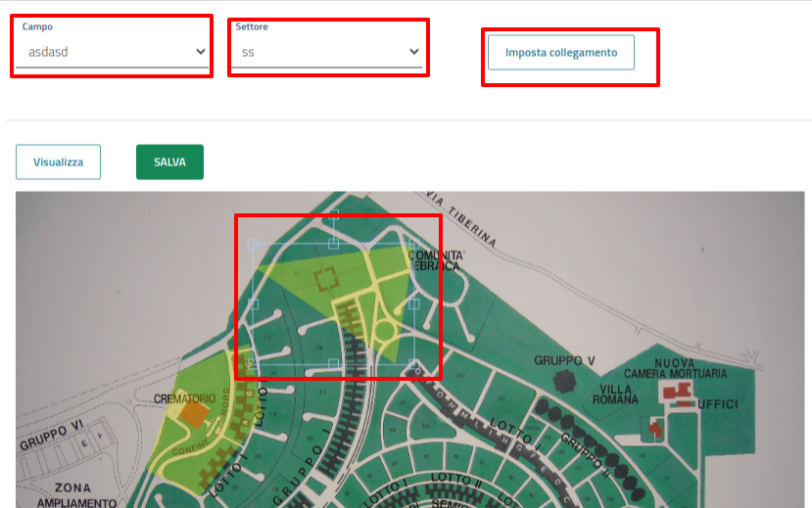Click the middle-right resize handle of selection
This screenshot has width=812, height=508.
pos(414,303)
